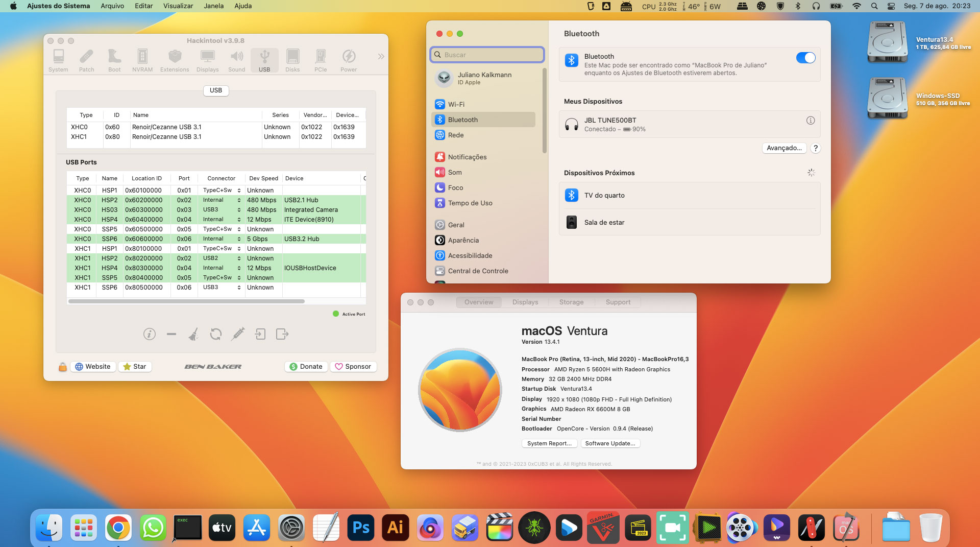The width and height of the screenshot is (980, 547).
Task: Open the Connector dropdown for port HS03
Action: 238,209
